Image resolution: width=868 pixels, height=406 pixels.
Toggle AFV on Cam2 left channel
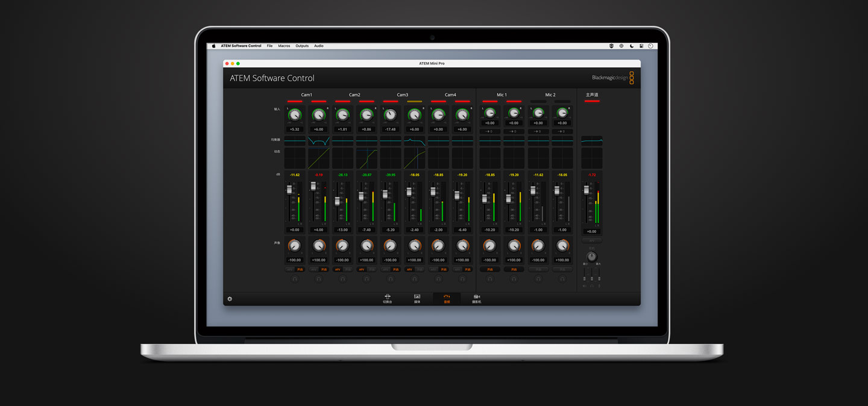coord(338,269)
